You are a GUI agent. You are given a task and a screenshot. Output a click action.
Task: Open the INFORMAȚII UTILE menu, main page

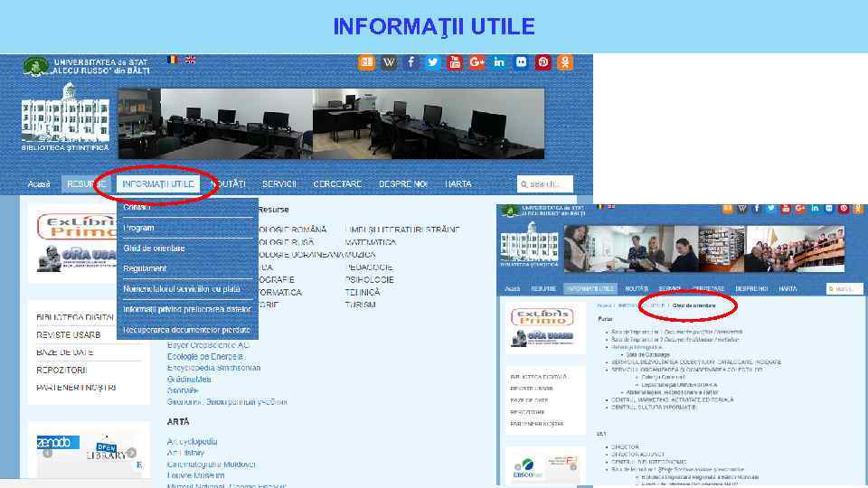click(157, 183)
